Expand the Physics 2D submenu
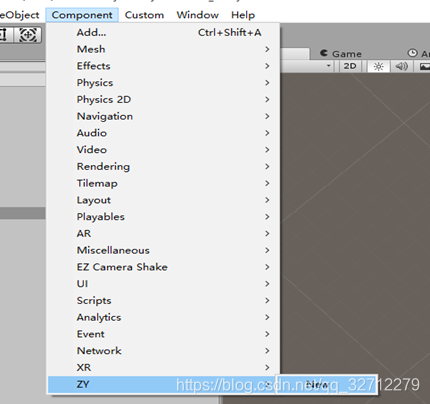 (163, 99)
